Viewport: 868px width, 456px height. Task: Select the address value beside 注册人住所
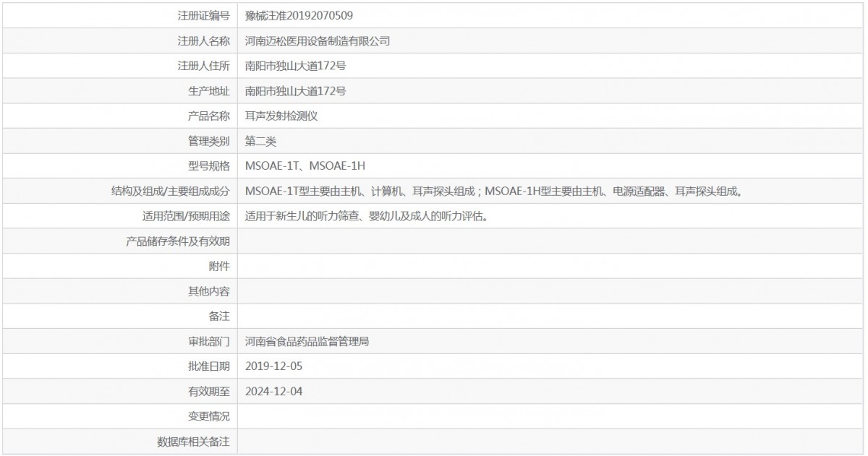296,66
